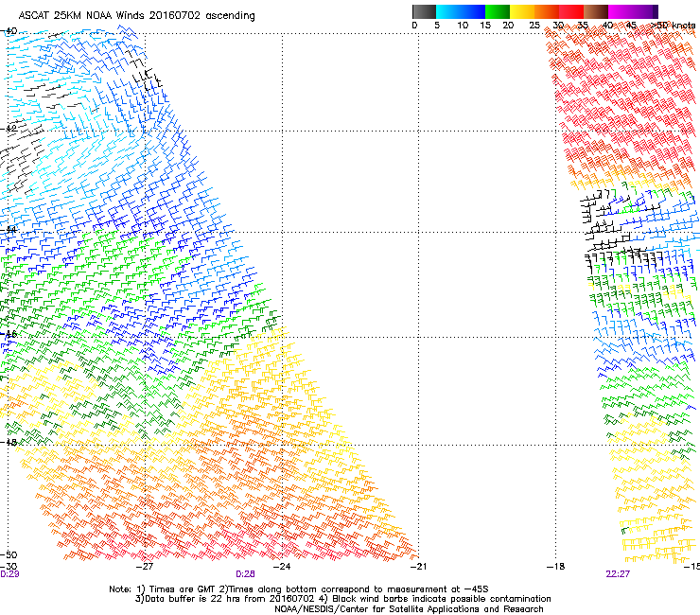Image resolution: width=700 pixels, height=615 pixels.
Task: Click the legend label '20'
Action: (x=508, y=26)
